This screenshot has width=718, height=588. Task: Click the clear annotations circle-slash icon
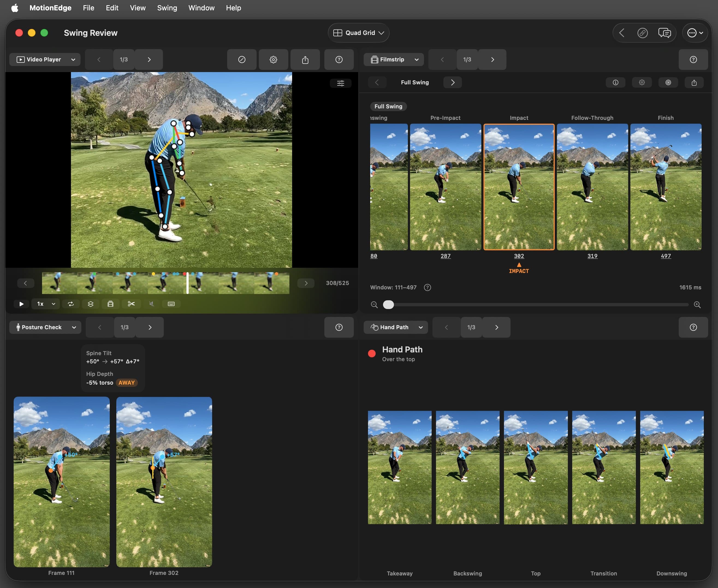[x=242, y=60]
